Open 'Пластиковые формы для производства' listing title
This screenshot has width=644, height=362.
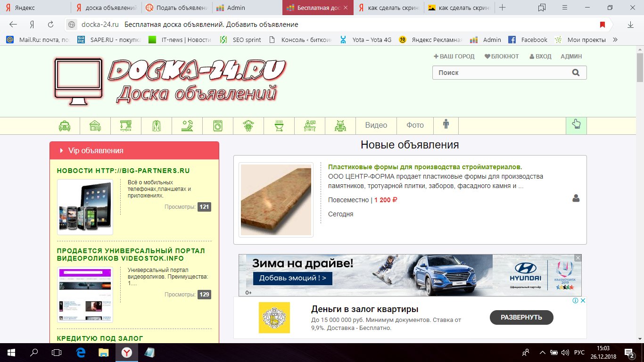(x=425, y=167)
